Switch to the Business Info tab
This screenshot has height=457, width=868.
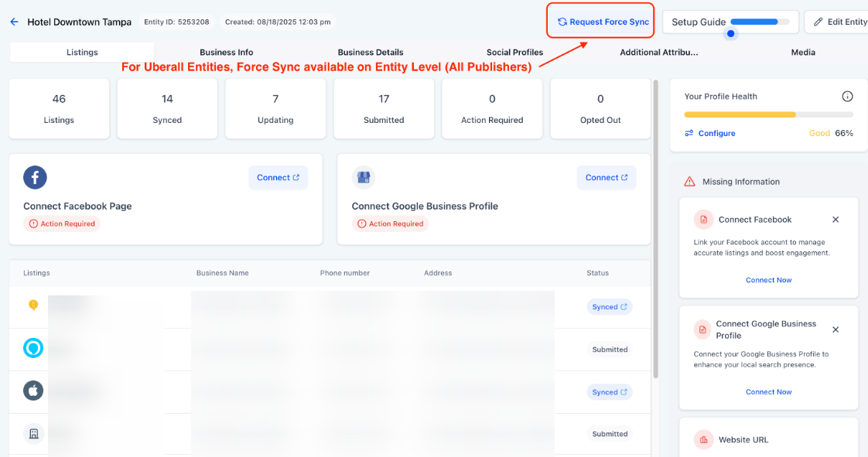pyautogui.click(x=226, y=53)
